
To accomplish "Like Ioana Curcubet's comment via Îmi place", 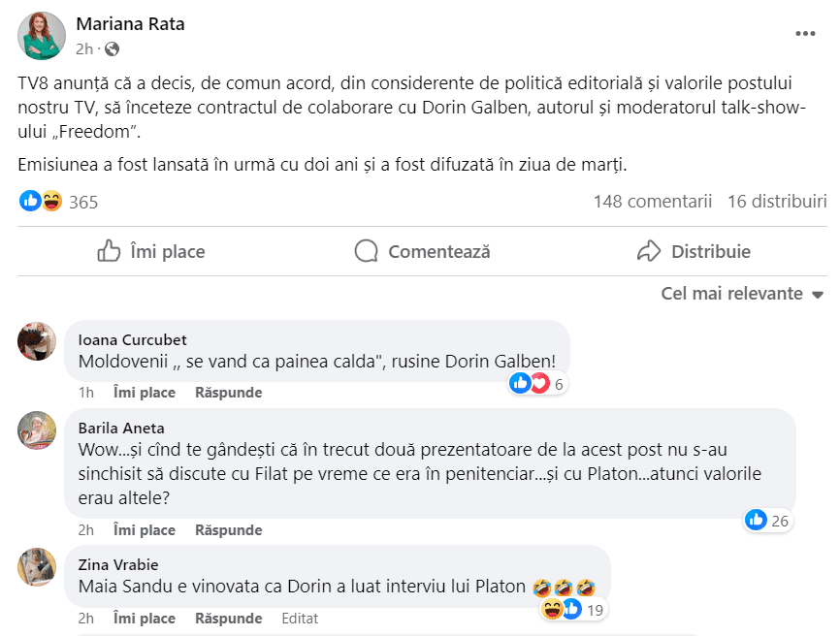I will tap(145, 393).
